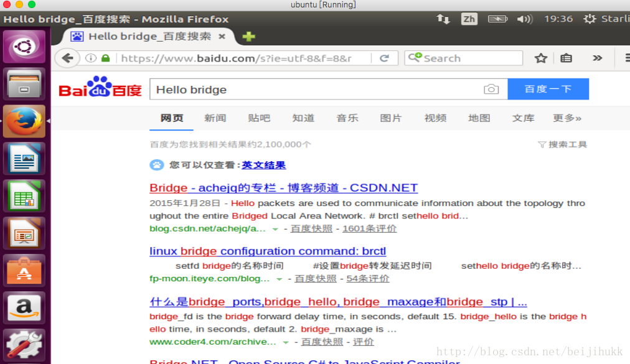Click the fp-moon.iteye.com/blog green URL

209,278
